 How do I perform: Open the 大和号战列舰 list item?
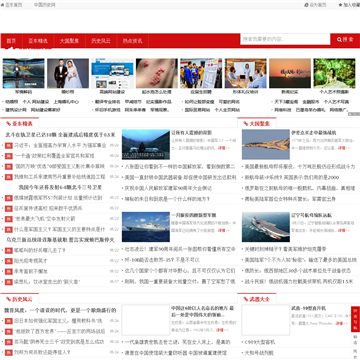click(x=259, y=353)
